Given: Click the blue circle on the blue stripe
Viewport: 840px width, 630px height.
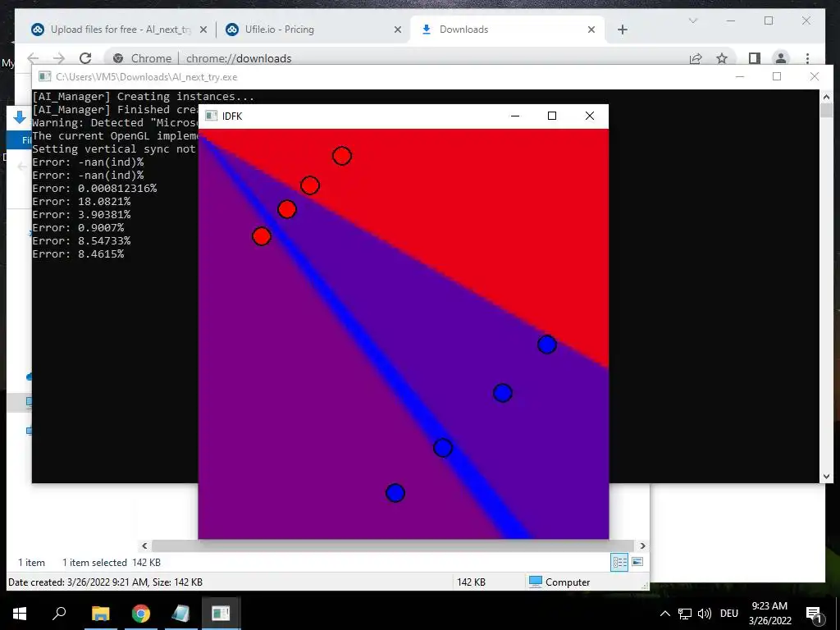Looking at the screenshot, I should point(443,447).
